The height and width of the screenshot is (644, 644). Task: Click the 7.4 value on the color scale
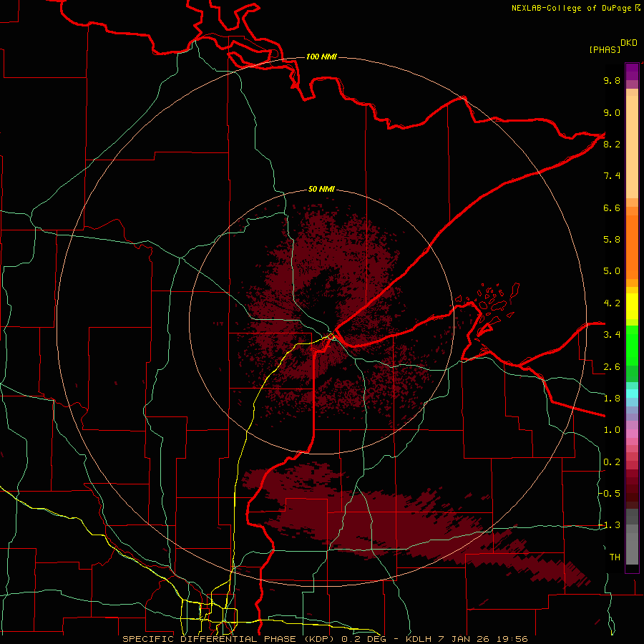612,176
